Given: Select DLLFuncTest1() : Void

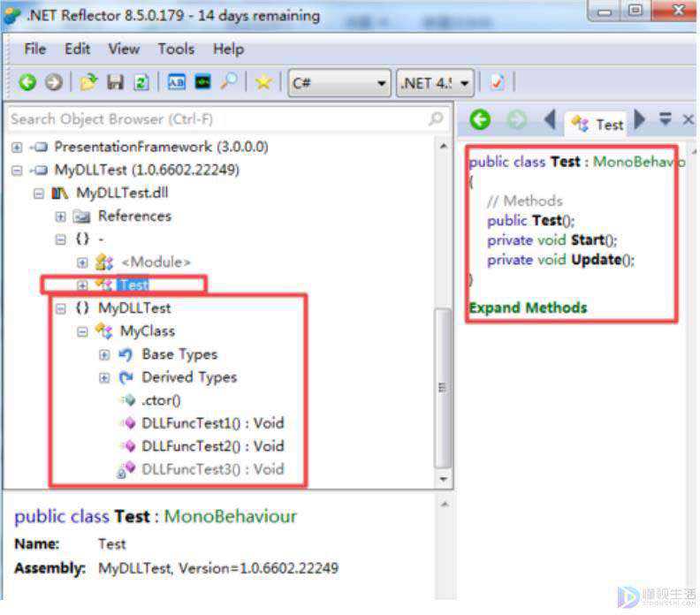Looking at the screenshot, I should point(212,423).
